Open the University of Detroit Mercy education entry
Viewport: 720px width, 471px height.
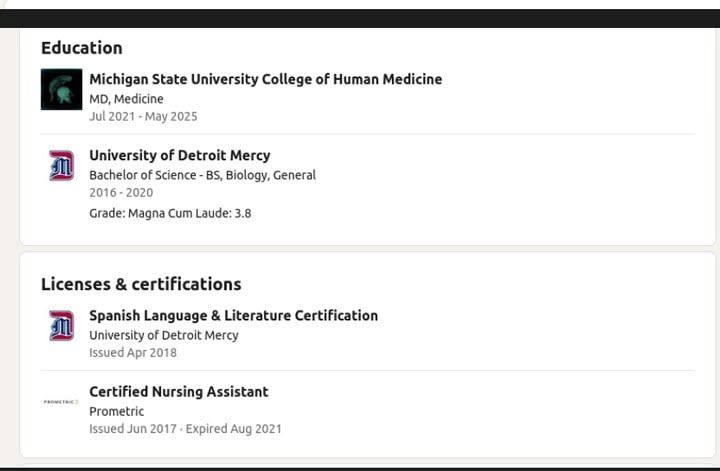pos(180,155)
